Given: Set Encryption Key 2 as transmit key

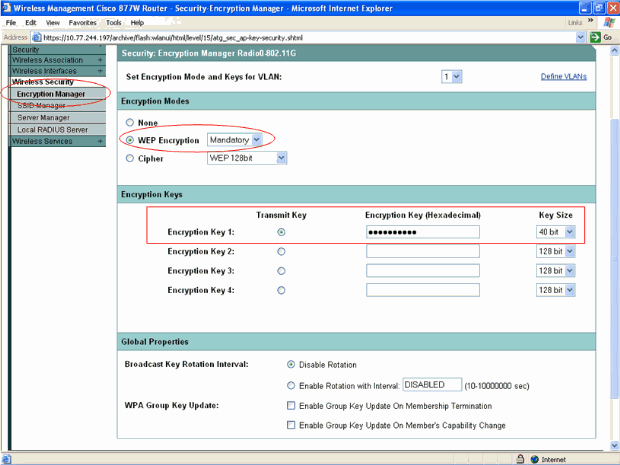Looking at the screenshot, I should click(x=281, y=251).
